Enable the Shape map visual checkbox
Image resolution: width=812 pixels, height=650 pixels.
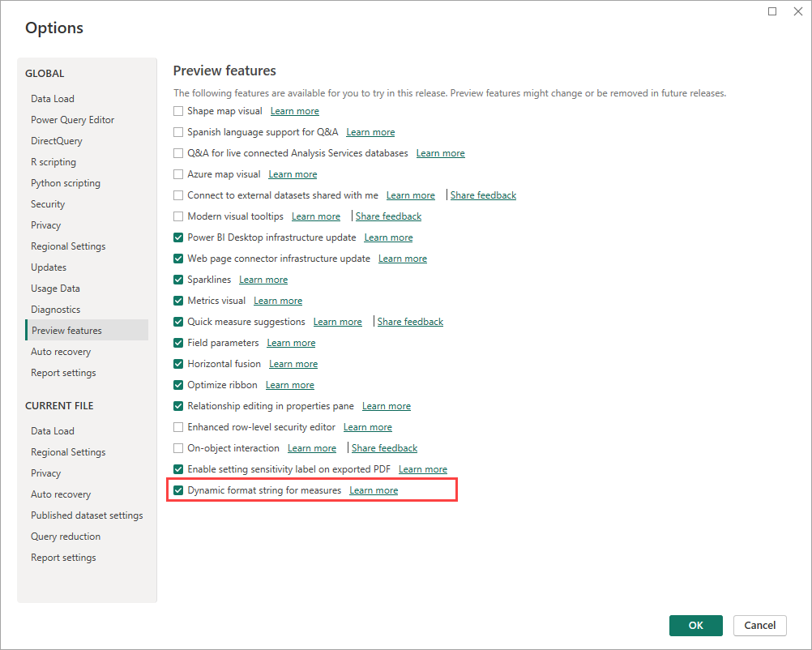click(178, 111)
